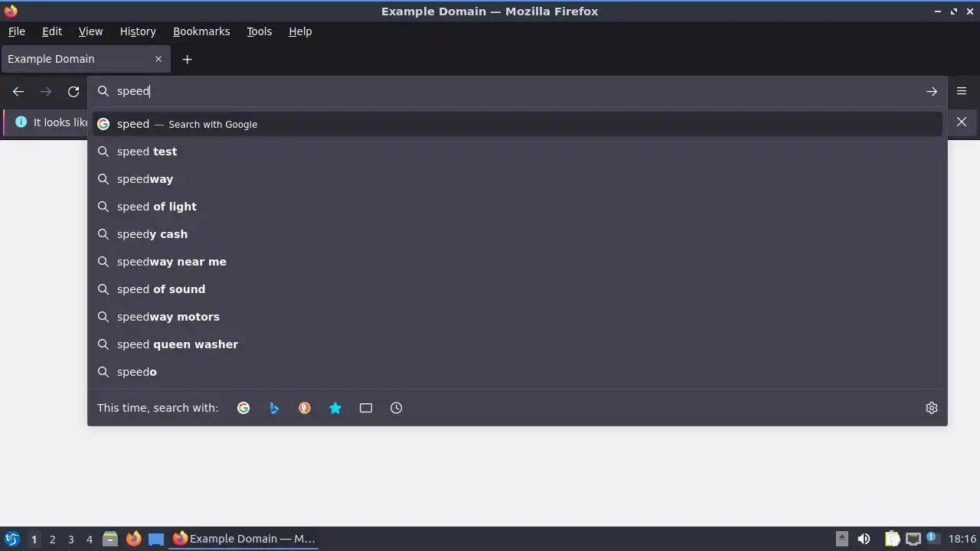980x551 pixels.
Task: Open the Firefox hamburger menu
Action: click(x=962, y=91)
